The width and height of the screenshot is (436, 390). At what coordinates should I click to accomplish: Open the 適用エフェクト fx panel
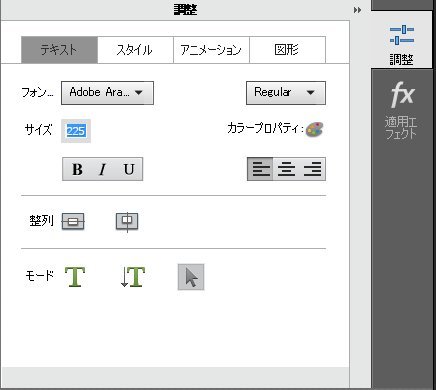402,110
